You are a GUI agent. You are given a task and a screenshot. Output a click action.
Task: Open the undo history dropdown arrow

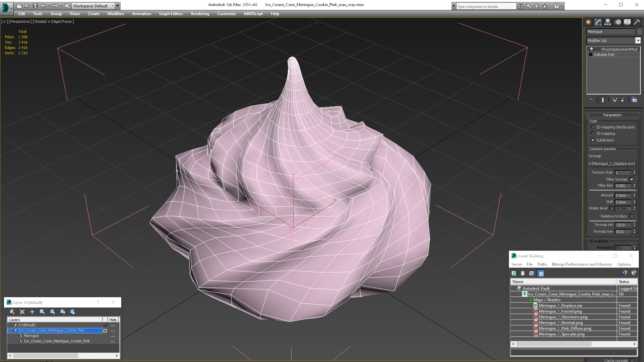coord(49,6)
